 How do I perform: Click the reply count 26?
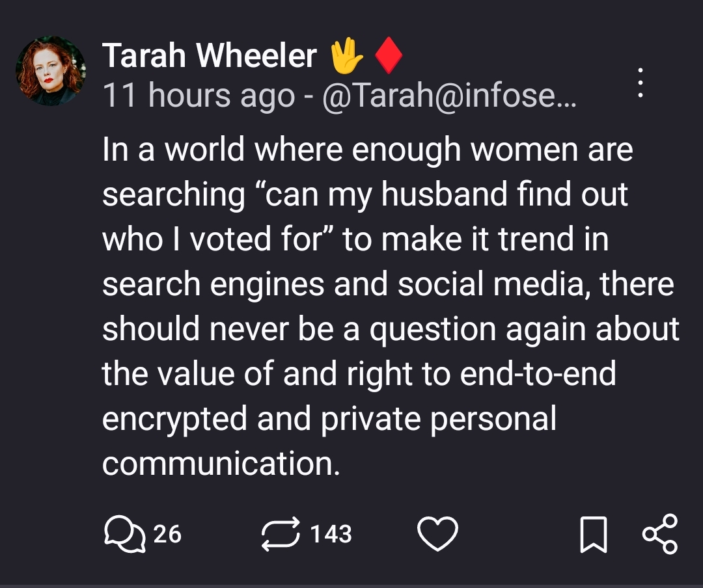[x=167, y=535]
